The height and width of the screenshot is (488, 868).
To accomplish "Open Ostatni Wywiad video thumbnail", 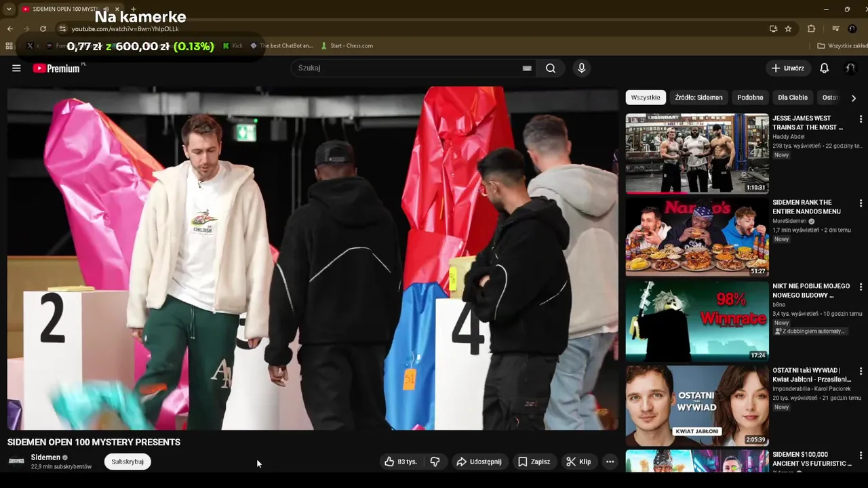I will (697, 405).
